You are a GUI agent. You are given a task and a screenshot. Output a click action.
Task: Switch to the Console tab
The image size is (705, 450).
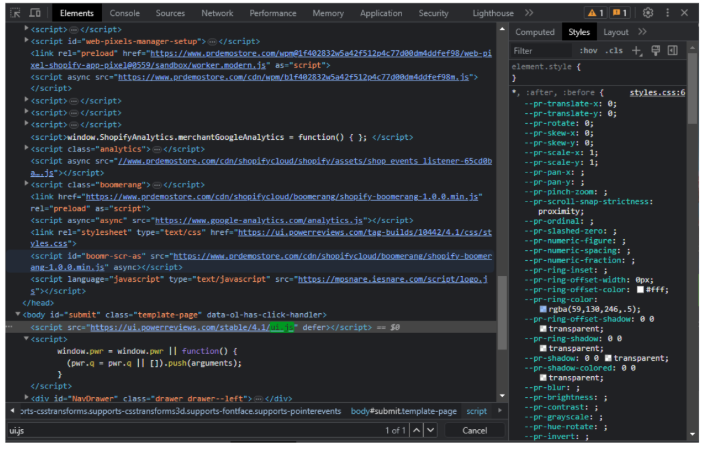pos(125,13)
